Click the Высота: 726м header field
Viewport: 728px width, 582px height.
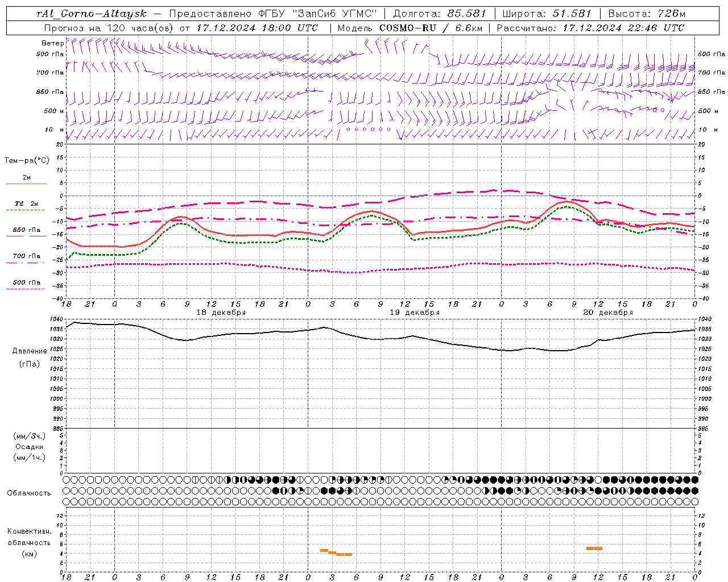click(x=647, y=14)
